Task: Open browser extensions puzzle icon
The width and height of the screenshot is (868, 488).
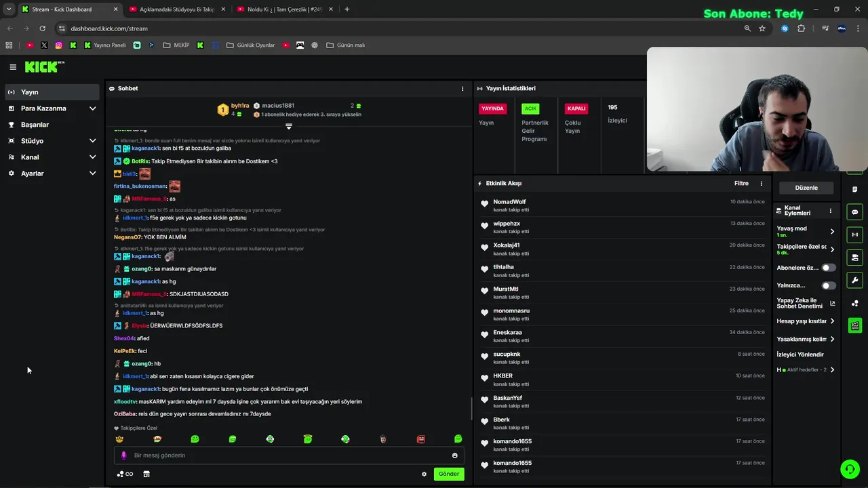Action: (x=802, y=28)
